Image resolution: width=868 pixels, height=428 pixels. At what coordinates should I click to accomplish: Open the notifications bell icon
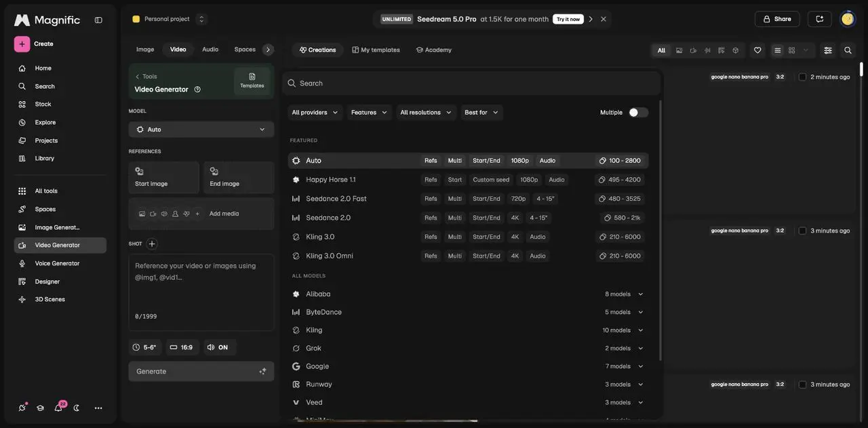pos(58,408)
